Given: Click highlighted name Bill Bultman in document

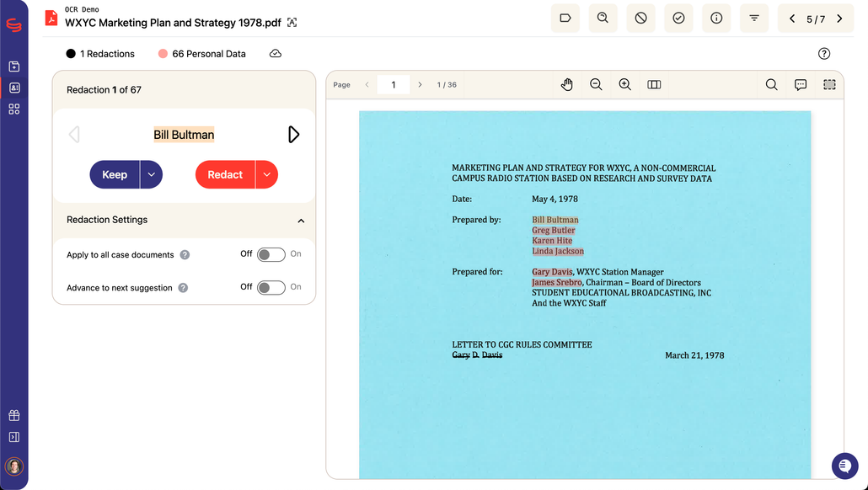Looking at the screenshot, I should [555, 220].
